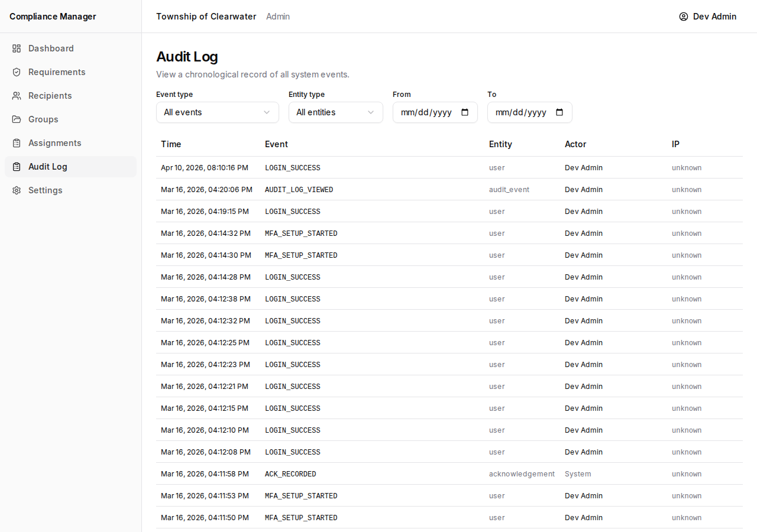Click unknown IP in ACK_RECORDED row
The height and width of the screenshot is (532, 757).
click(x=687, y=474)
